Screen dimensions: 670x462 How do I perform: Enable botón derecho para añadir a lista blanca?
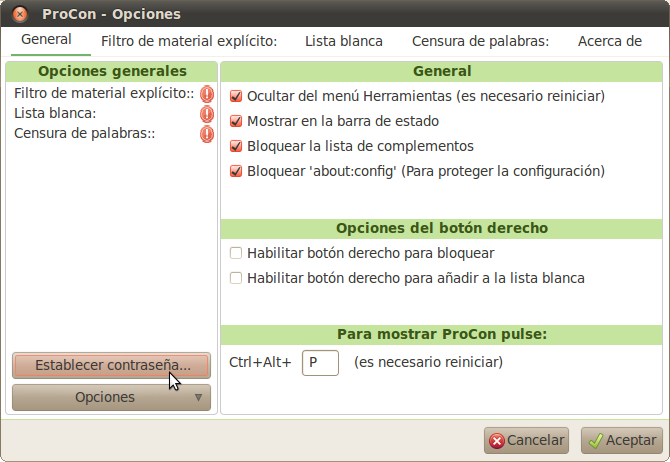(236, 278)
